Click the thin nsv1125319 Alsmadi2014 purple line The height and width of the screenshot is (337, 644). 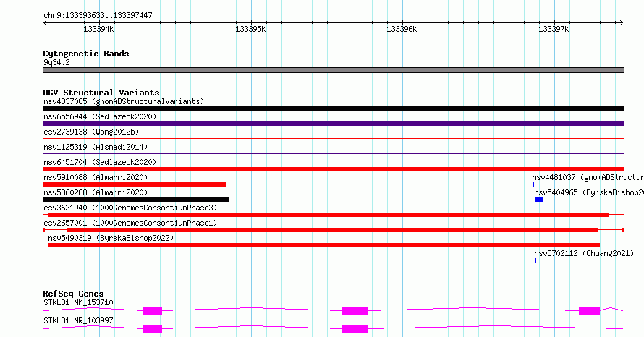tap(333, 154)
